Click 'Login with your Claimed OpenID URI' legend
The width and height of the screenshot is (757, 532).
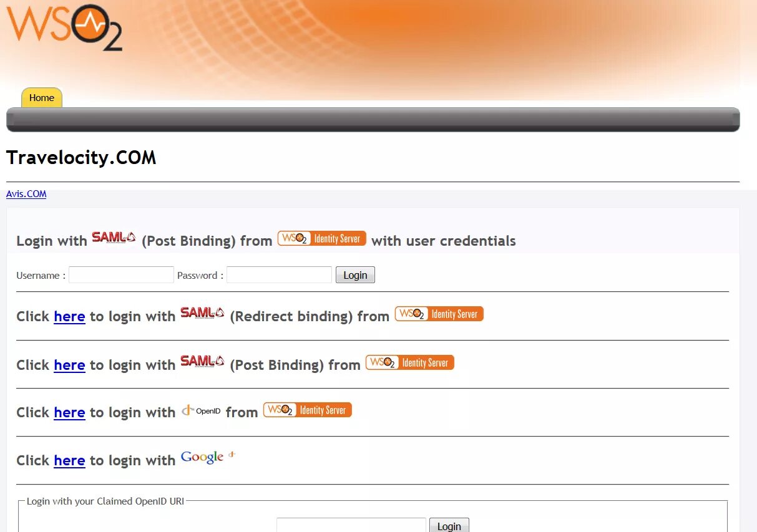(105, 501)
